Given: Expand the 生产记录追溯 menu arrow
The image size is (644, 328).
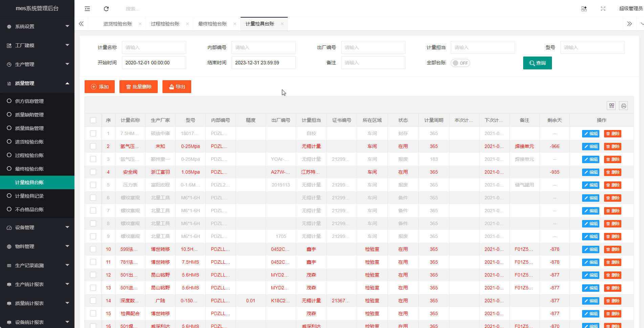Looking at the screenshot, I should 67,265.
